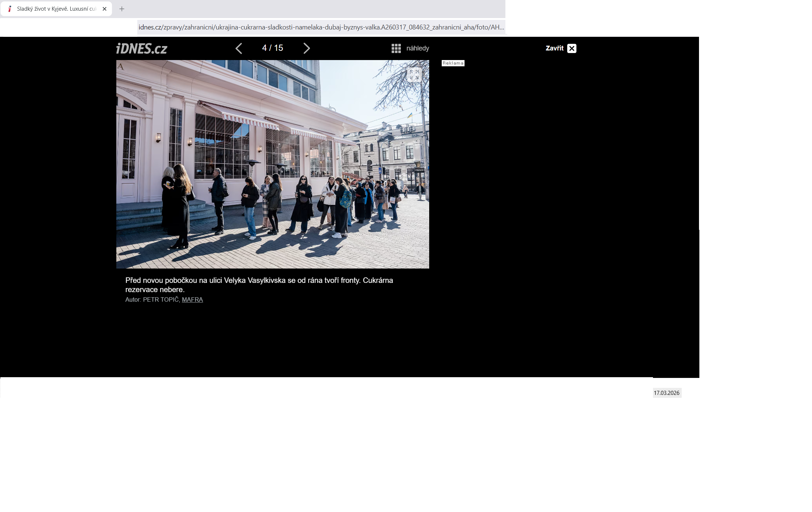
Task: Focus the idnes.cz address bar
Action: tap(321, 27)
